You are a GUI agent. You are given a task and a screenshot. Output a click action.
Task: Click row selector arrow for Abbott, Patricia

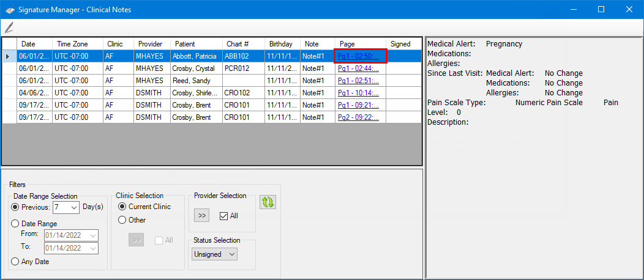(7, 56)
